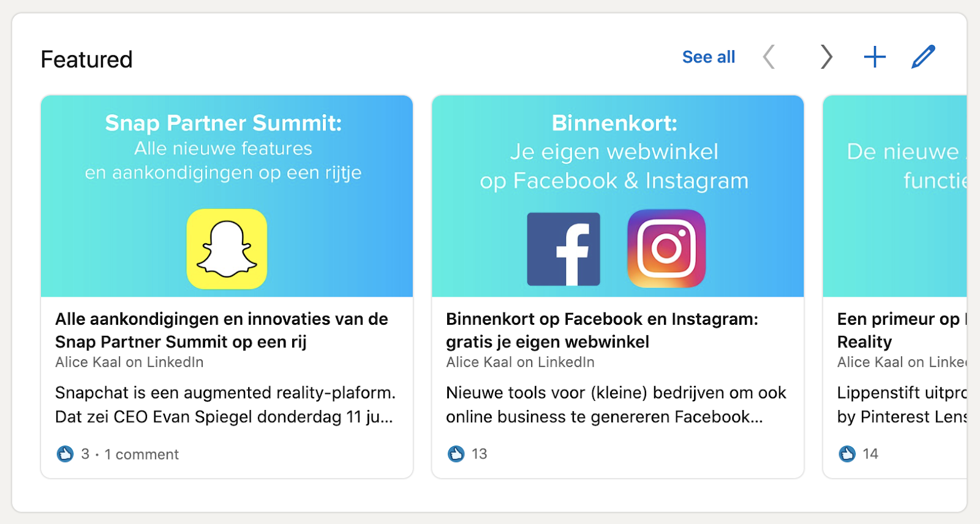Open article 'Binnenkort op Facebook en Instagram'
This screenshot has width=980, height=524.
point(602,330)
